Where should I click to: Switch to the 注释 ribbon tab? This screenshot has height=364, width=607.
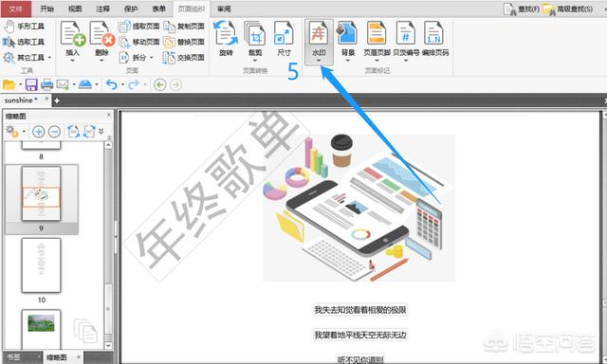(103, 9)
